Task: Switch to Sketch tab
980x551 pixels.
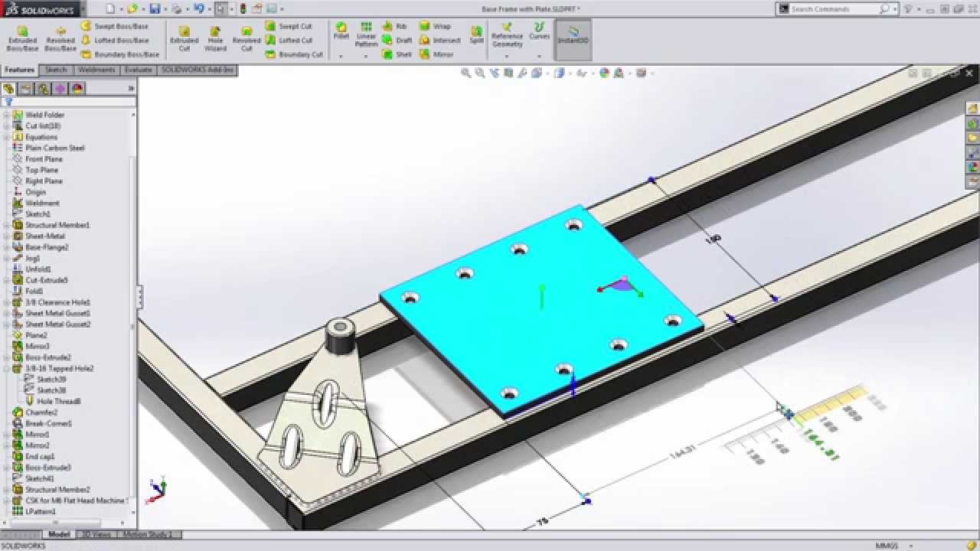Action: click(x=56, y=70)
